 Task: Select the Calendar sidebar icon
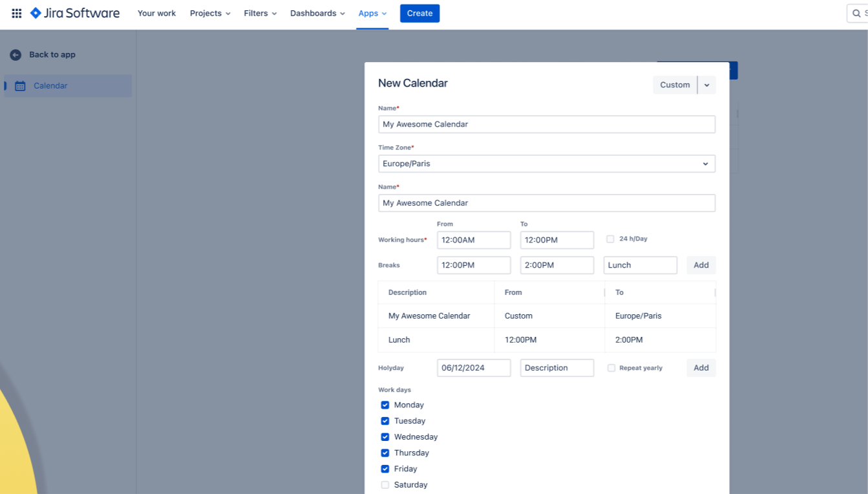pos(20,86)
